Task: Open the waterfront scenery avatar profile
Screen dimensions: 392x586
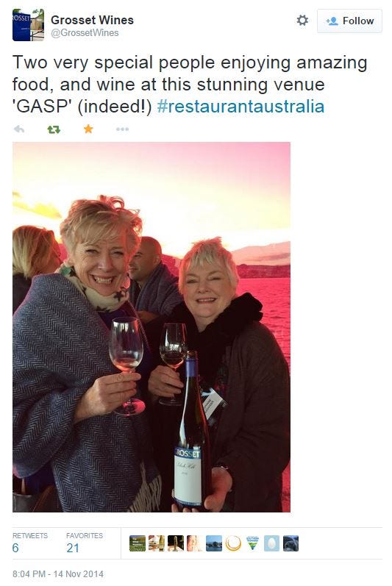Action: pos(214,543)
